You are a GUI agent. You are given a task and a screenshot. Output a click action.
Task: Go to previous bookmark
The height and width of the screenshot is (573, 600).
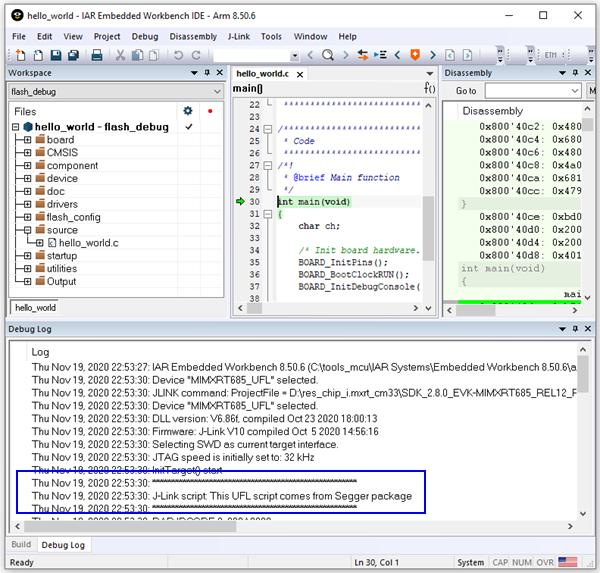point(397,56)
